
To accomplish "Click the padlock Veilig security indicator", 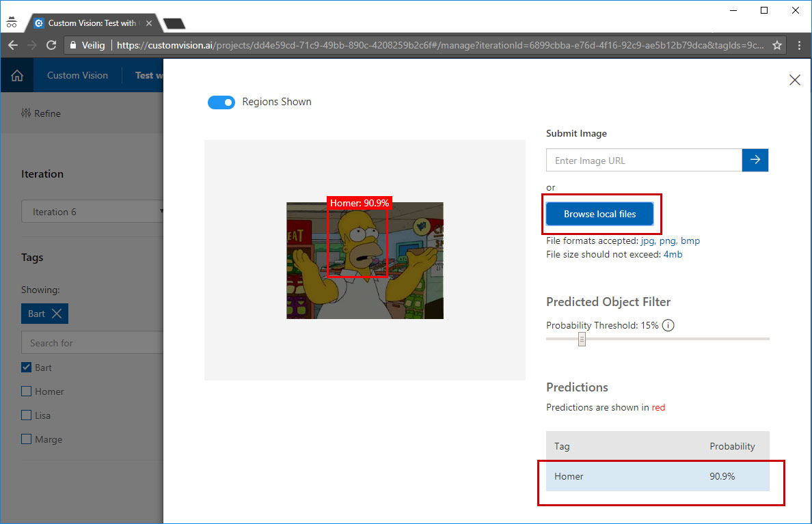I will (87, 46).
